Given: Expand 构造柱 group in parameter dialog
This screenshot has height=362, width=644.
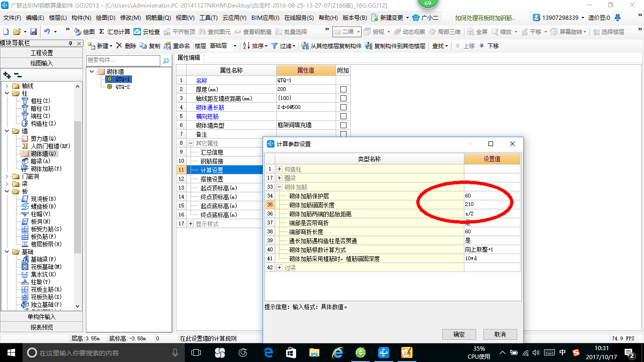Looking at the screenshot, I should click(280, 169).
